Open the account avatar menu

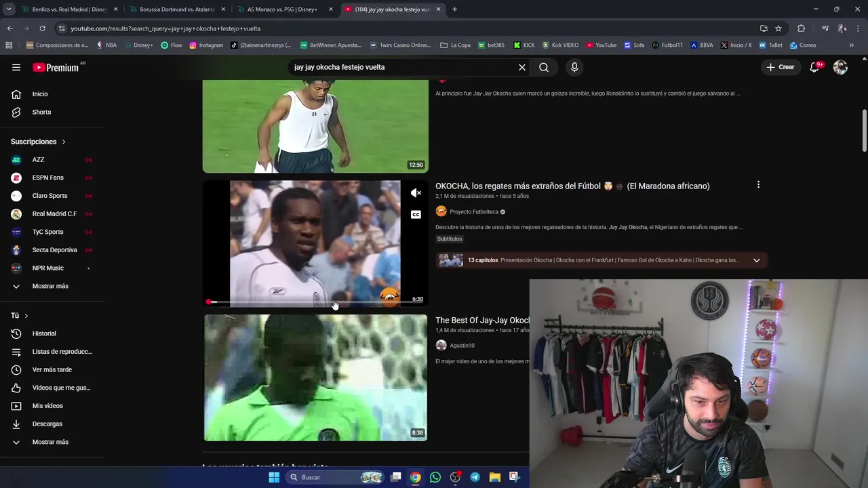coord(840,67)
